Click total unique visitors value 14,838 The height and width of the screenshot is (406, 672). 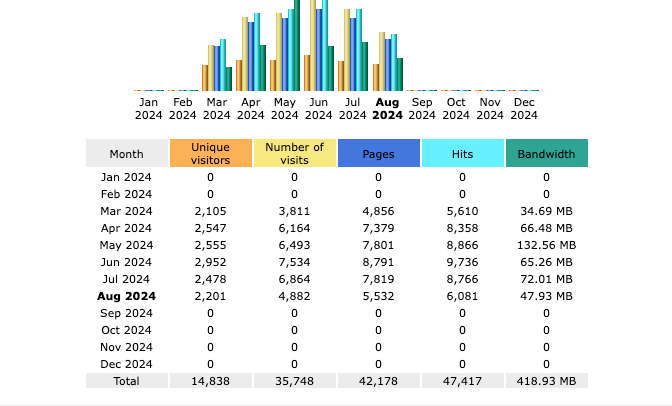click(210, 381)
